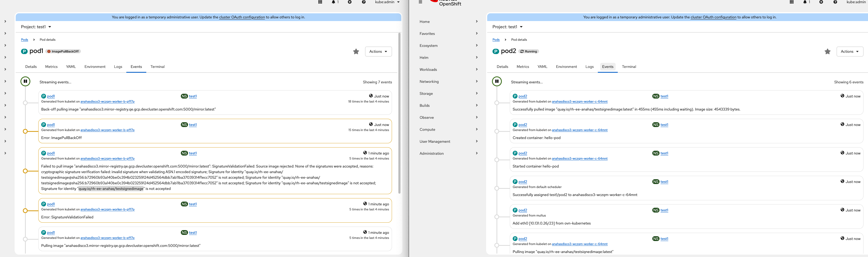Screen dimensions: 868x257
Task: Open cluster OAuth configuration link in pod2 window
Action: (x=713, y=17)
